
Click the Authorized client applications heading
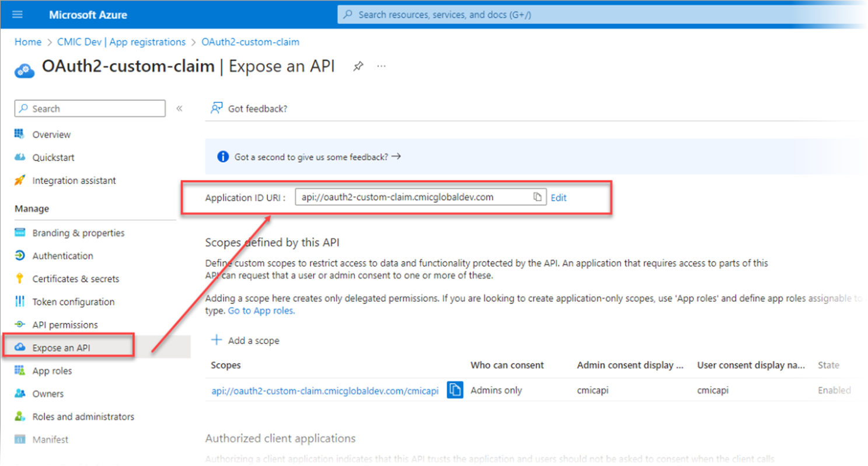point(280,438)
